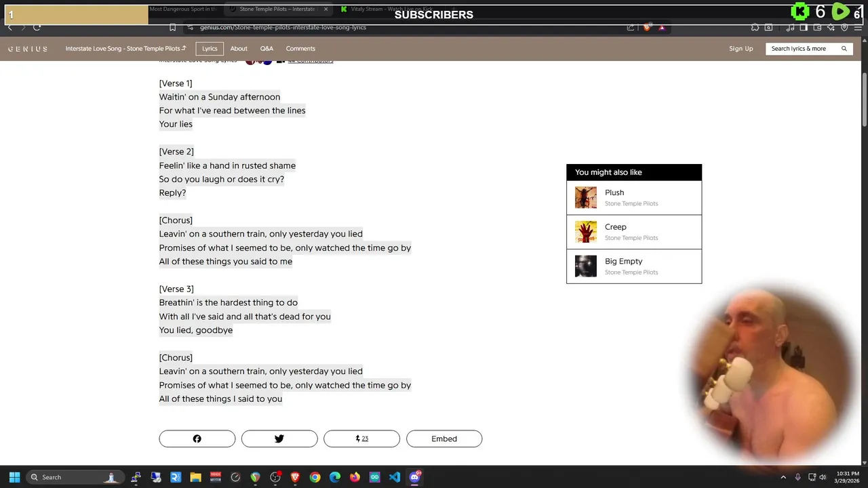Viewport: 868px width, 488px height.
Task: Open the Windows Start menu
Action: (14, 477)
